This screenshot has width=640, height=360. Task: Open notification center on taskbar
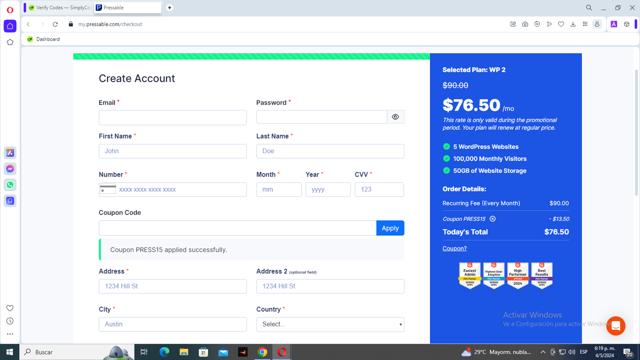[628, 352]
